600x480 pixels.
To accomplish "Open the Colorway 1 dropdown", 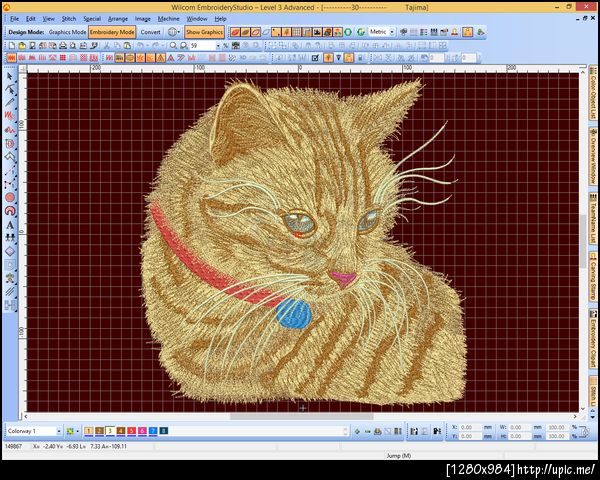I will pos(59,431).
